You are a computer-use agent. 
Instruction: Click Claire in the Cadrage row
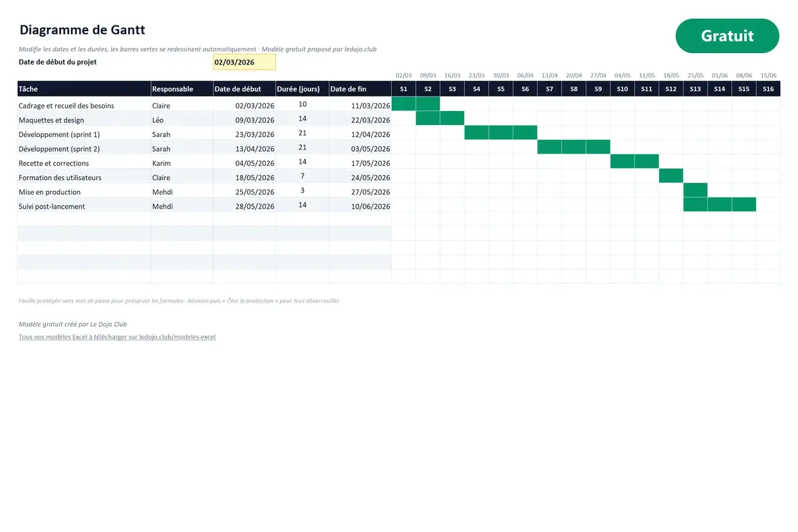pyautogui.click(x=182, y=105)
